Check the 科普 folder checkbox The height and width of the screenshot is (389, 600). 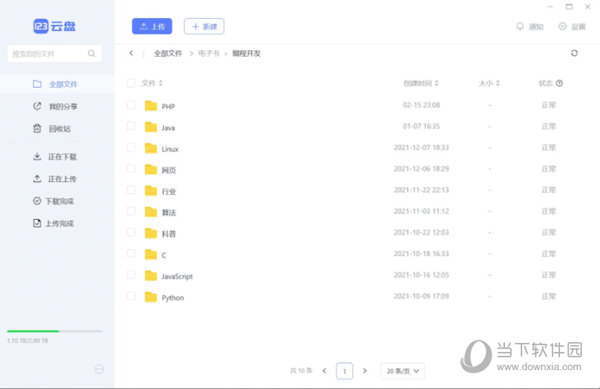tap(131, 232)
